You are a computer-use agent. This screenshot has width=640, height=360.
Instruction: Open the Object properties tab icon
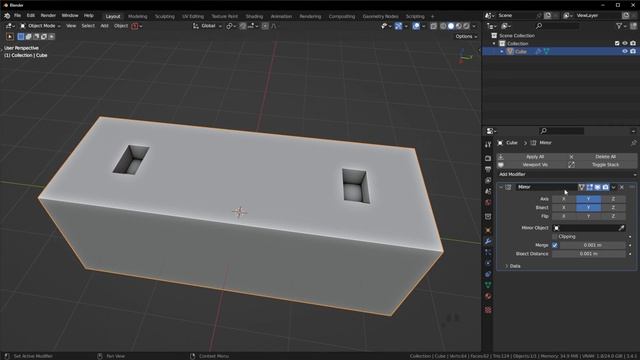pos(488,231)
